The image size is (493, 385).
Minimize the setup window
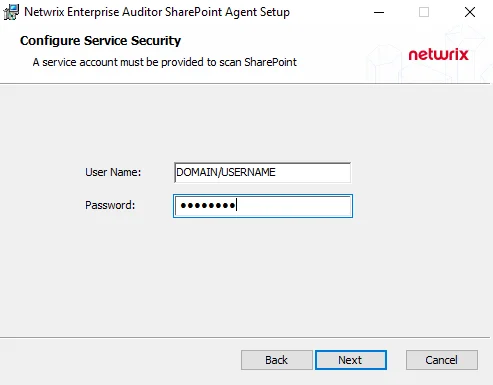pos(379,13)
